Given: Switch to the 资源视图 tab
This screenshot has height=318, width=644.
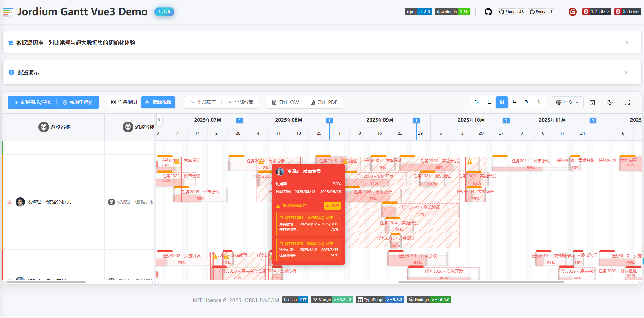Looking at the screenshot, I should click(x=158, y=102).
